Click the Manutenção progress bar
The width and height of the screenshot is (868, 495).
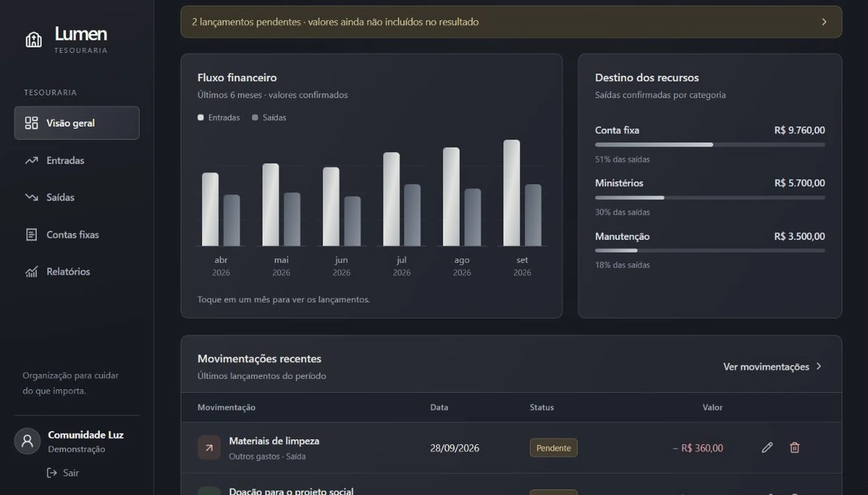pyautogui.click(x=710, y=250)
